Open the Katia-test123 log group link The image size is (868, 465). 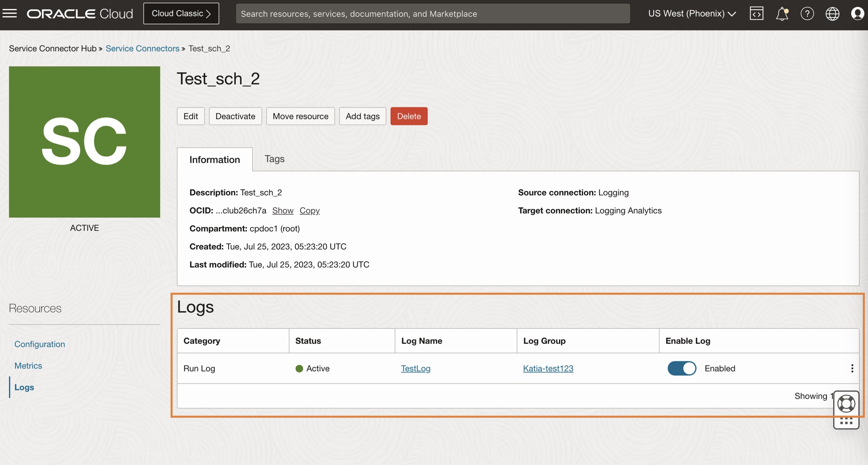tap(548, 368)
